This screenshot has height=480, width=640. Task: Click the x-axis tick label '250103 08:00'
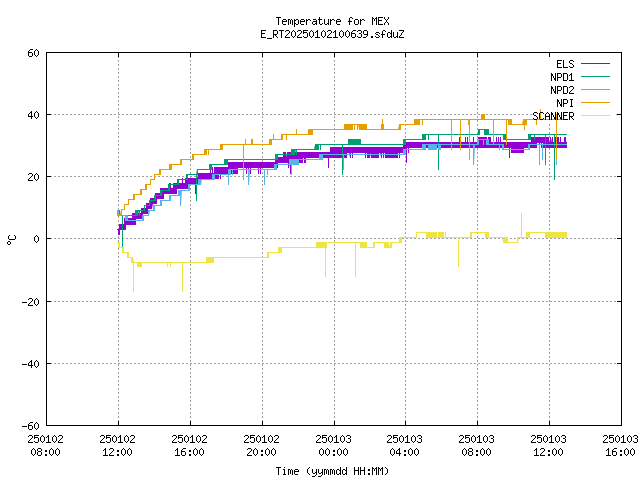coord(476,446)
